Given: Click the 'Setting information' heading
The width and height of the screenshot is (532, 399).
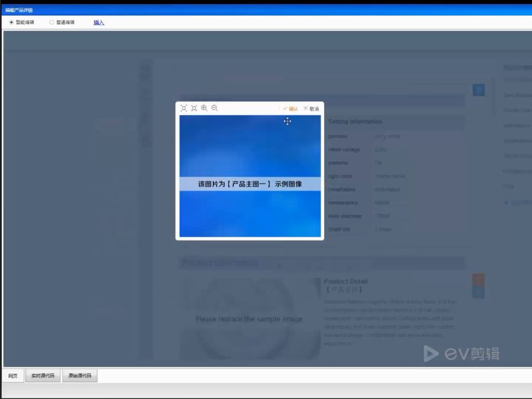Looking at the screenshot, I should [355, 121].
